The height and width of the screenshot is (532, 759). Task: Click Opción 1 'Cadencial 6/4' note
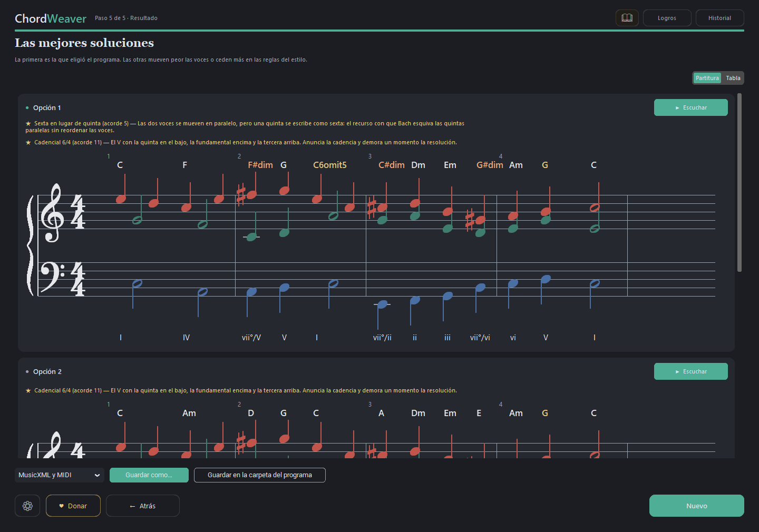pos(241,142)
